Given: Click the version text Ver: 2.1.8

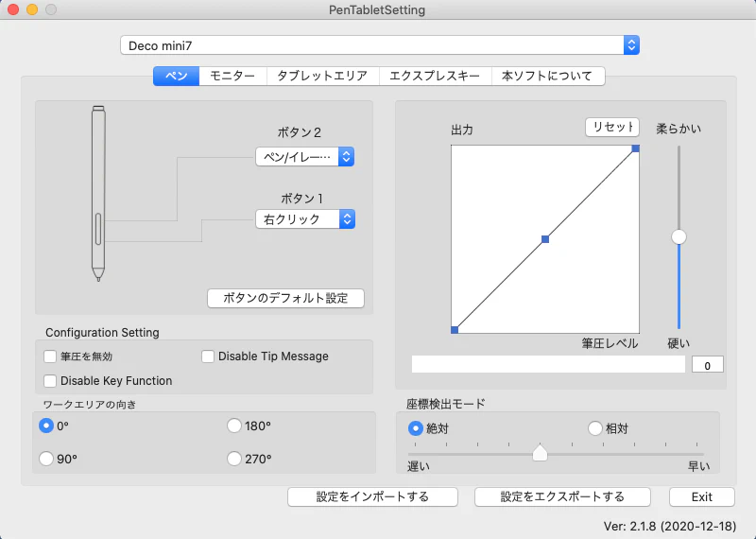Looking at the screenshot, I should (x=670, y=526).
